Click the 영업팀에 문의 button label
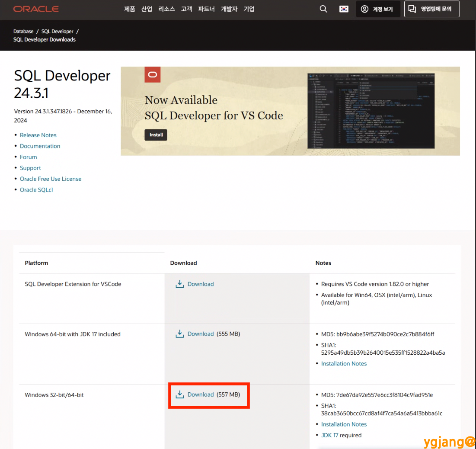 (436, 9)
